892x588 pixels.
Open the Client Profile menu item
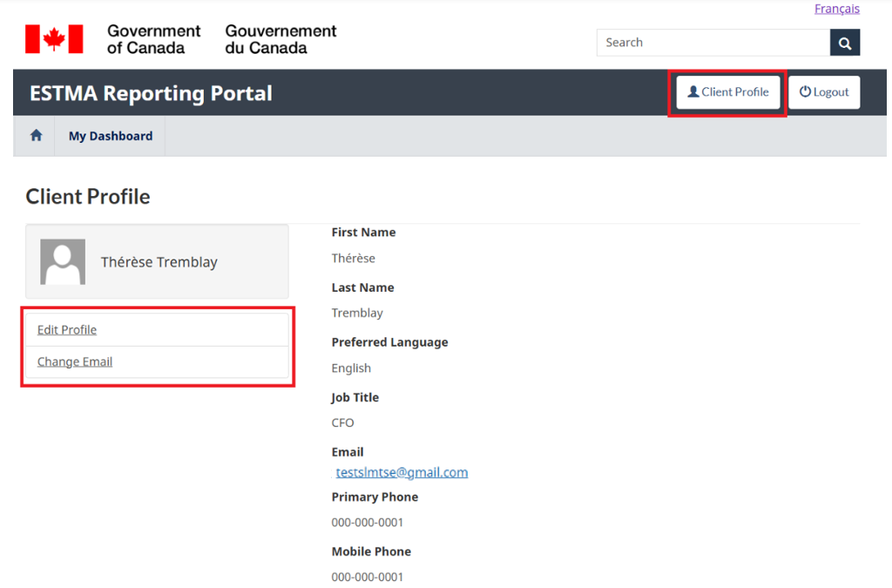[727, 91]
